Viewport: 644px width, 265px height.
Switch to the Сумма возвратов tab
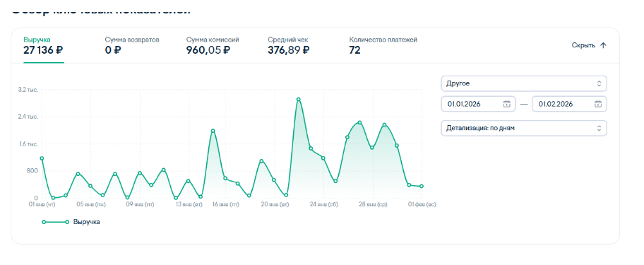pos(132,45)
